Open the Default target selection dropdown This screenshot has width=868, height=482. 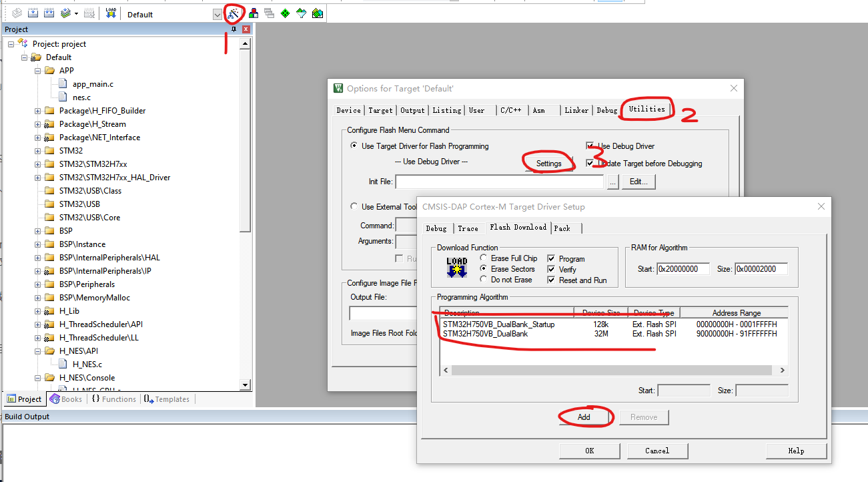coord(218,14)
